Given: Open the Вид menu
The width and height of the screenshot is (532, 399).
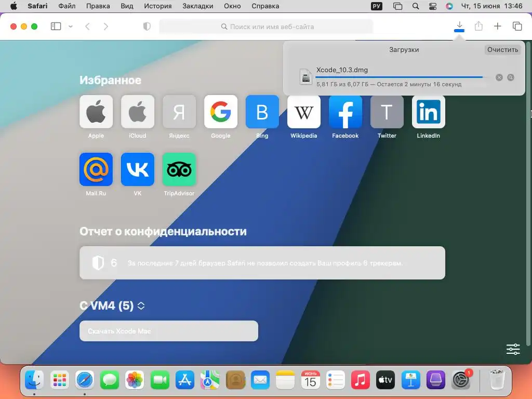Looking at the screenshot, I should (x=127, y=6).
